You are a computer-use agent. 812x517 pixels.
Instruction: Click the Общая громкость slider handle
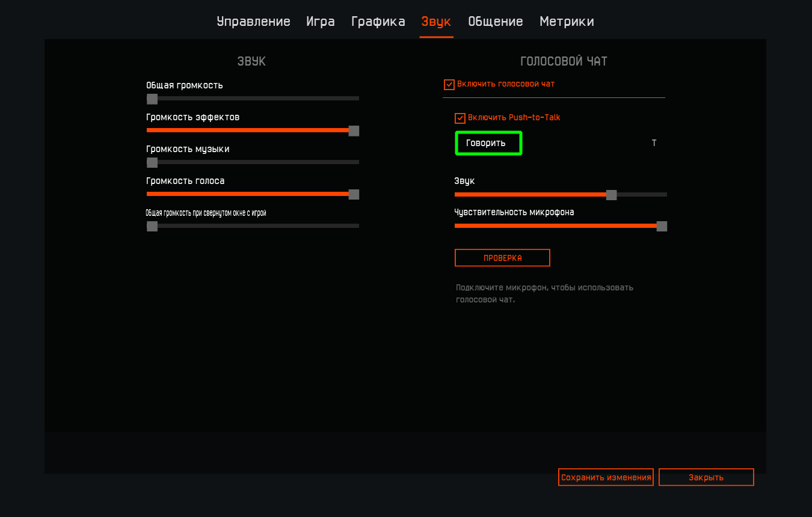tap(152, 99)
